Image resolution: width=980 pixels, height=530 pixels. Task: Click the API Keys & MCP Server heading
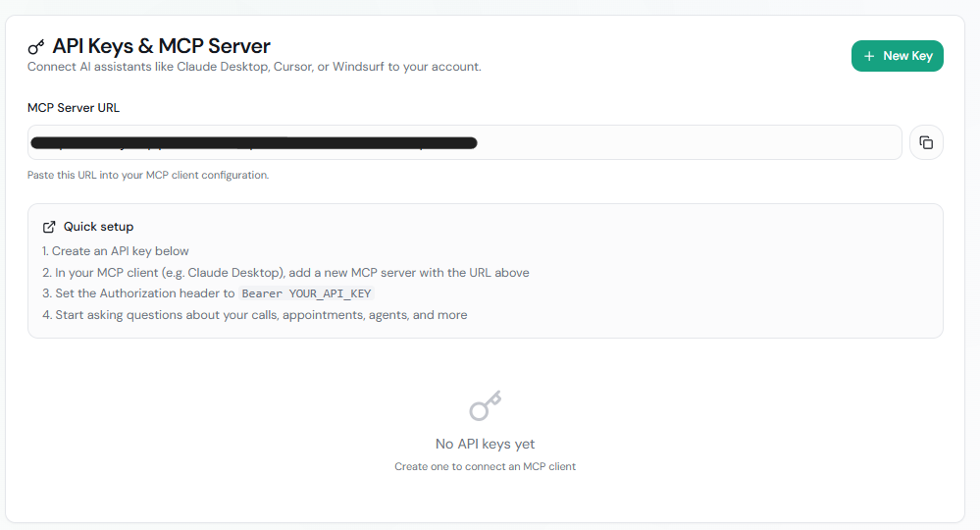[161, 45]
